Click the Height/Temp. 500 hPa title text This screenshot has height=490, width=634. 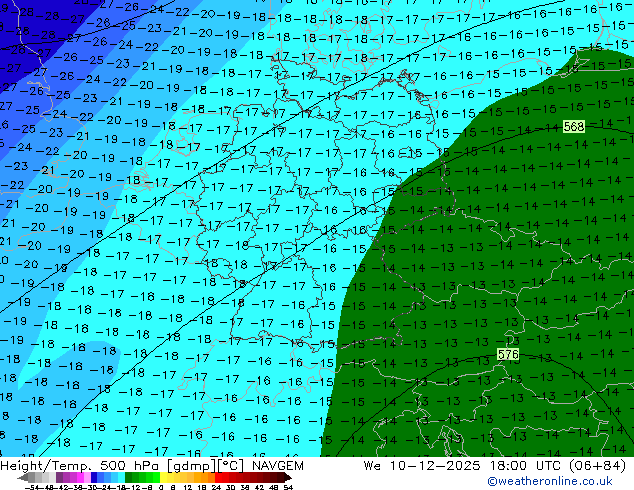(74, 466)
